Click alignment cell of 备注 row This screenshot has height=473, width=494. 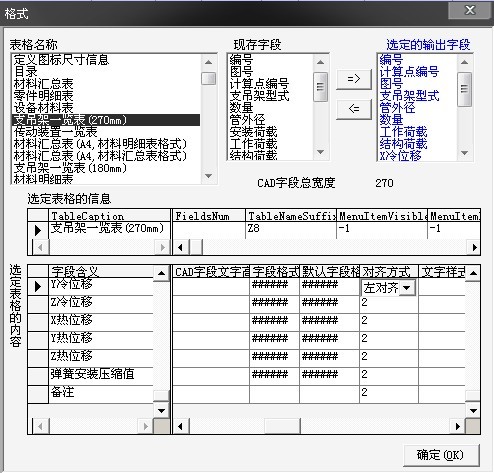pos(389,394)
